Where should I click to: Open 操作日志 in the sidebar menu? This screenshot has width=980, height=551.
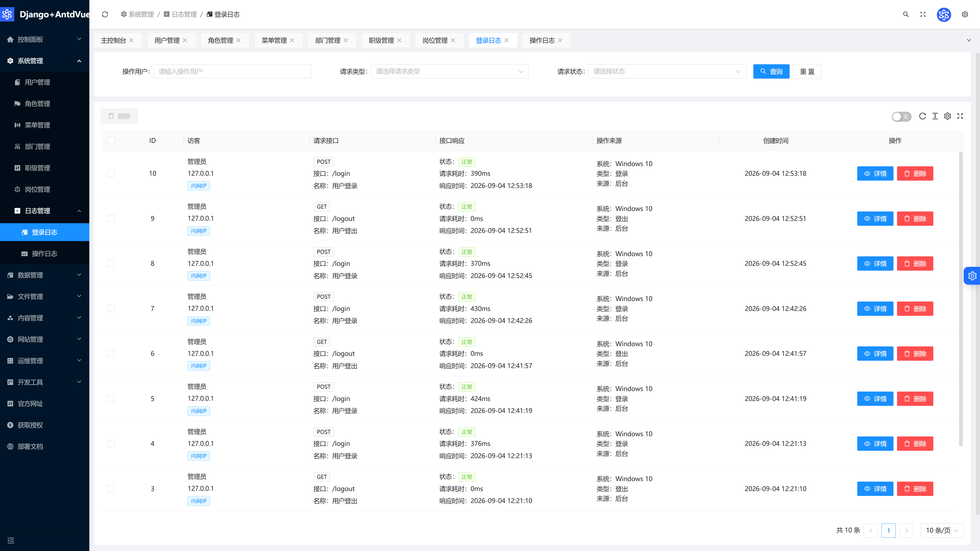[x=44, y=254]
